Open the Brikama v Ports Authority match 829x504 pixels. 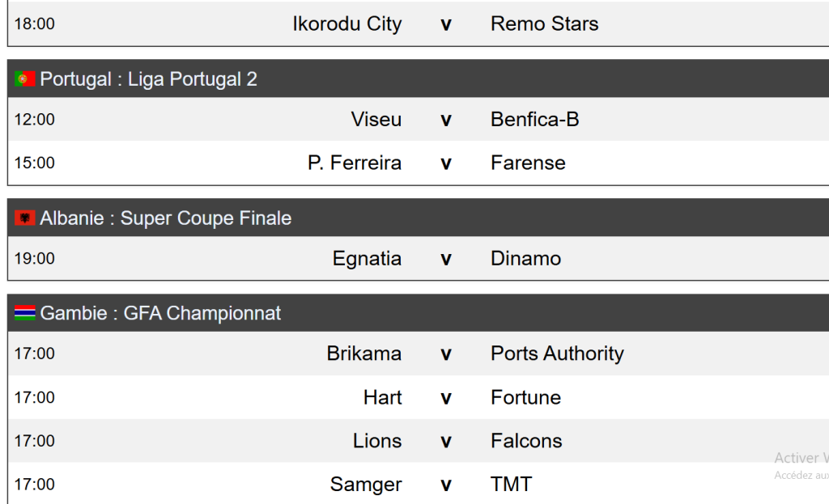pyautogui.click(x=445, y=354)
